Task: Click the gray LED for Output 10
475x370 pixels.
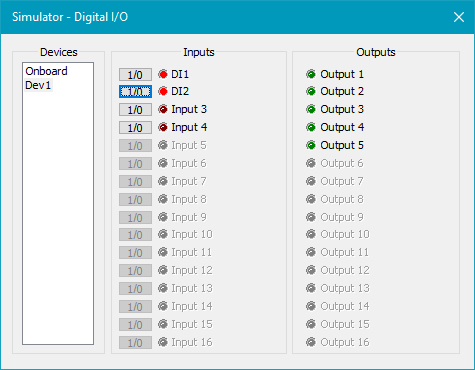Action: pos(311,234)
